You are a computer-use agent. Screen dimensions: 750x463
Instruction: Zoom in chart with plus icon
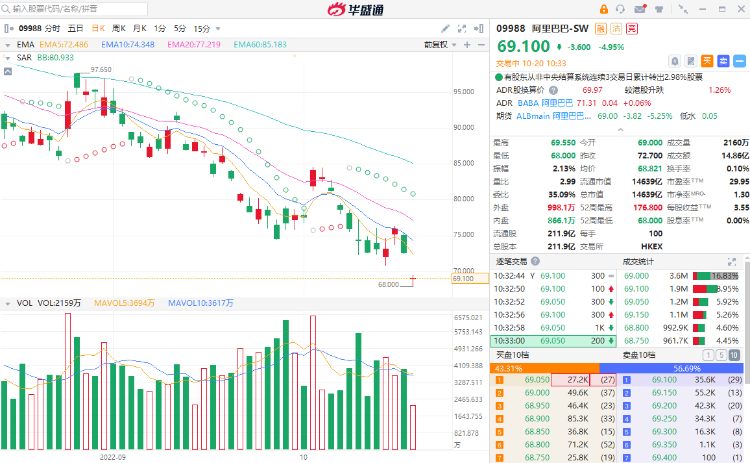[467, 44]
